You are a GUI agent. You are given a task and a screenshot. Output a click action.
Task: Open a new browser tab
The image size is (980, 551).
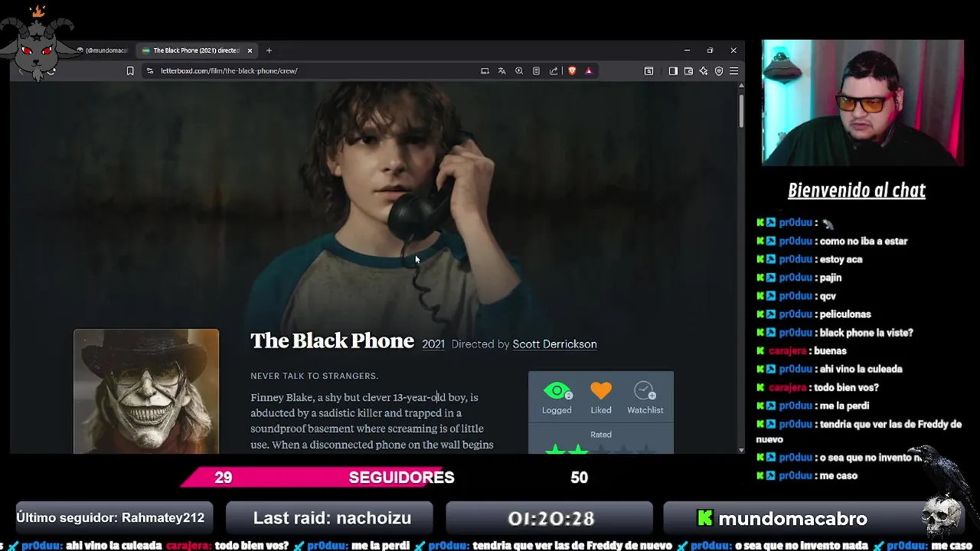269,51
